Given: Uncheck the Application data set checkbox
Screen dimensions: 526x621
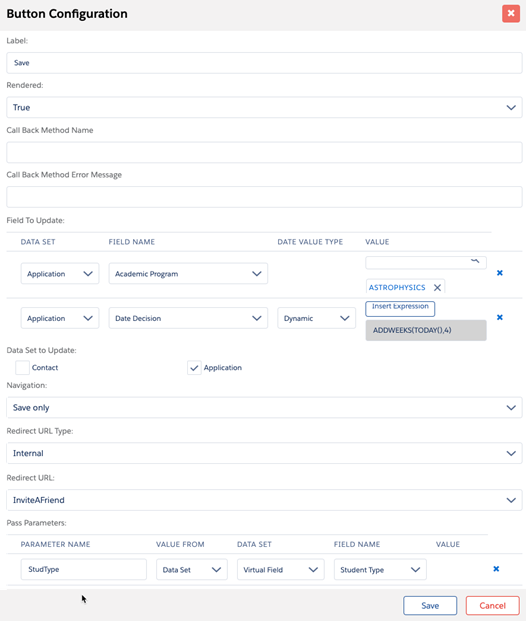Looking at the screenshot, I should 194,368.
